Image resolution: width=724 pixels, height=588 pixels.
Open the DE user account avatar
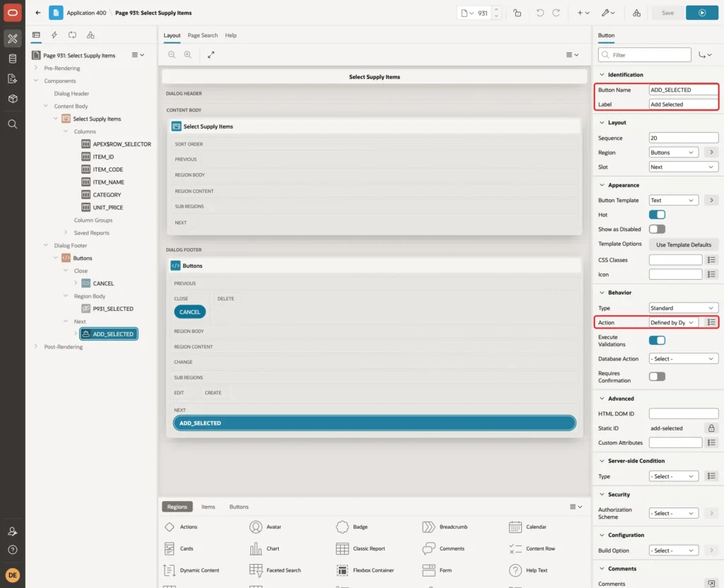click(x=13, y=575)
